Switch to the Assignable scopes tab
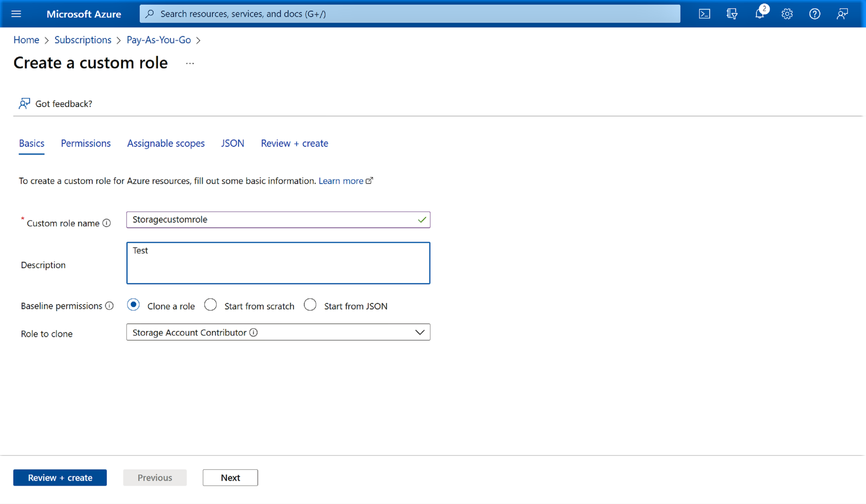866x504 pixels. click(166, 144)
